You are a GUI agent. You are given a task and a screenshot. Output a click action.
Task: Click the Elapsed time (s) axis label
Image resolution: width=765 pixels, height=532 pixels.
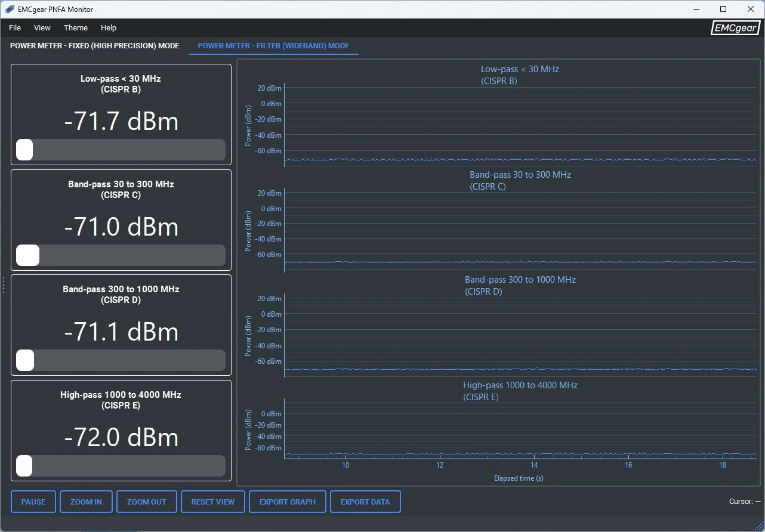click(519, 478)
